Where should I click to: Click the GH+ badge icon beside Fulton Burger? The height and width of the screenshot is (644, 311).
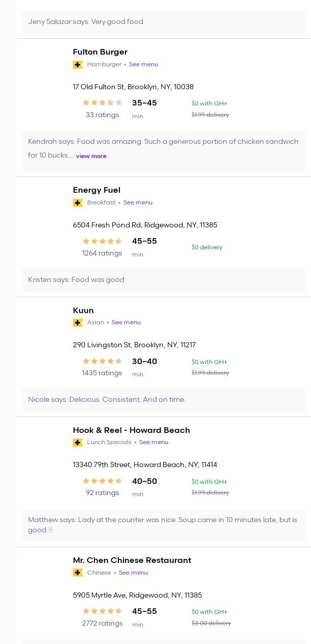[78, 65]
